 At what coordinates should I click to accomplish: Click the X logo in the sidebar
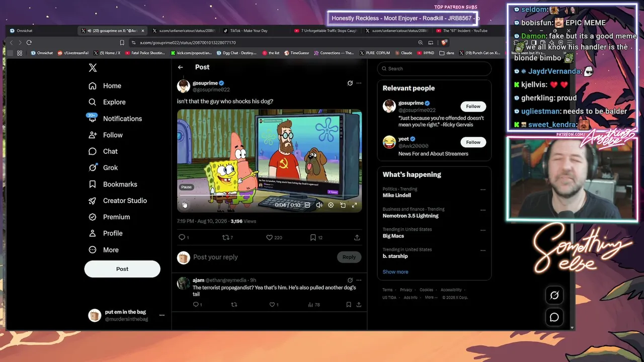click(93, 68)
